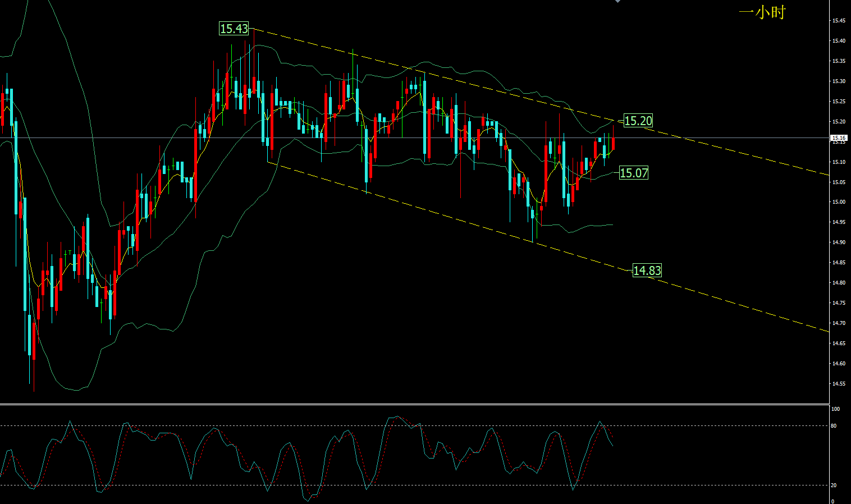Click the 14.95 tick on the price axis
Viewport: 851px width, 504px height.
click(x=839, y=222)
